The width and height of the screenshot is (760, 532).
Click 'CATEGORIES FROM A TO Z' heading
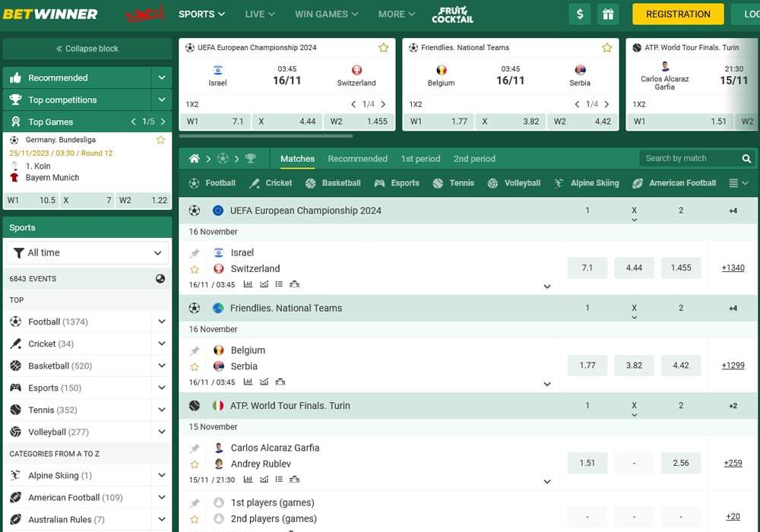point(54,454)
